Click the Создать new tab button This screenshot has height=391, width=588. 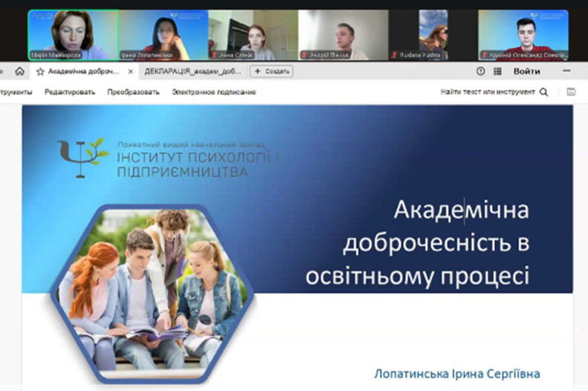point(271,71)
